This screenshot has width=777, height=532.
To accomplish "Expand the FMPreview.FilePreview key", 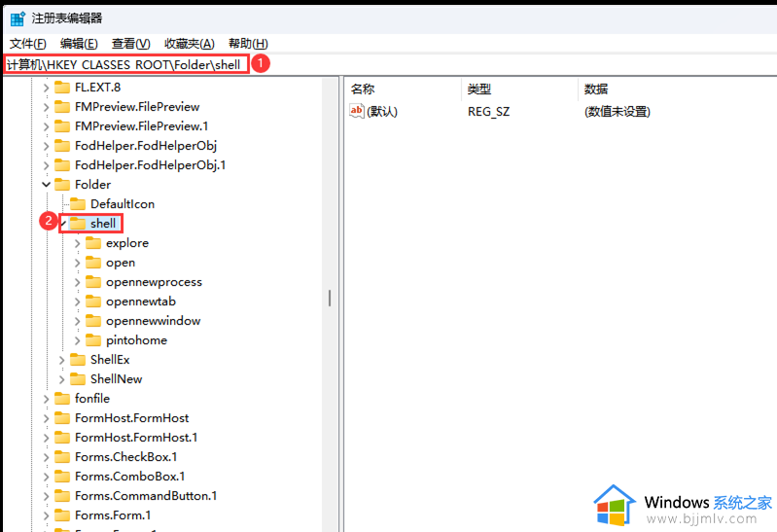I will [x=46, y=107].
